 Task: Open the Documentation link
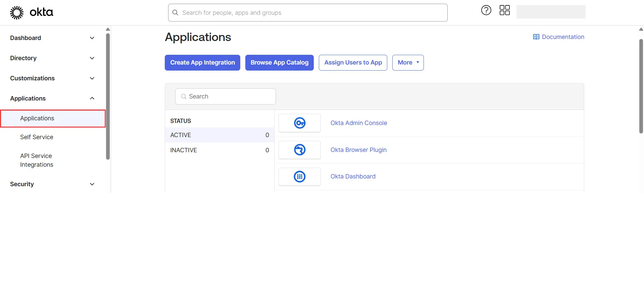coord(563,37)
